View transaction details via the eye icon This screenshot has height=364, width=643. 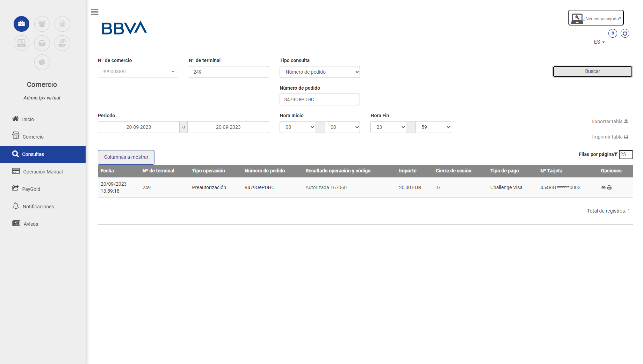(603, 188)
